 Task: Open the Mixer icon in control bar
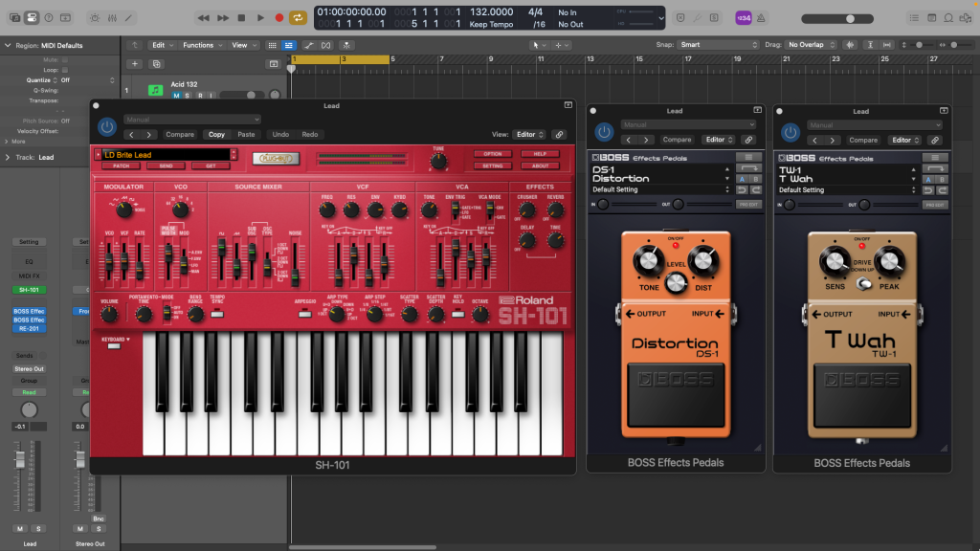pyautogui.click(x=112, y=18)
